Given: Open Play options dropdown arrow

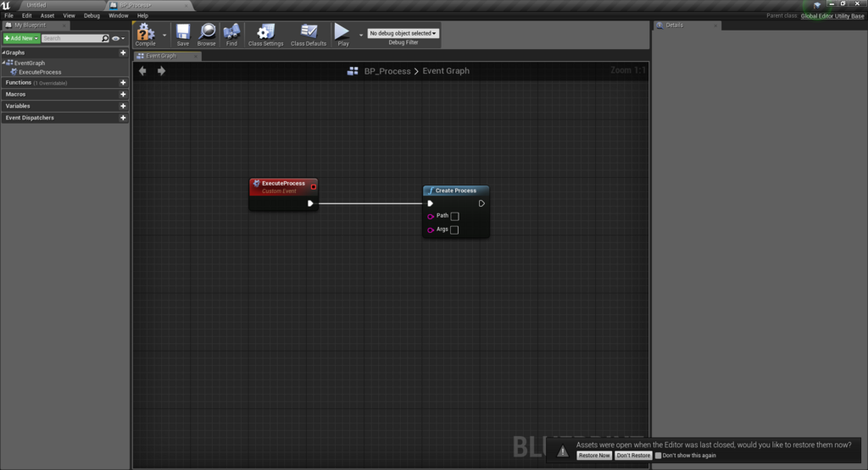Looking at the screenshot, I should [361, 35].
